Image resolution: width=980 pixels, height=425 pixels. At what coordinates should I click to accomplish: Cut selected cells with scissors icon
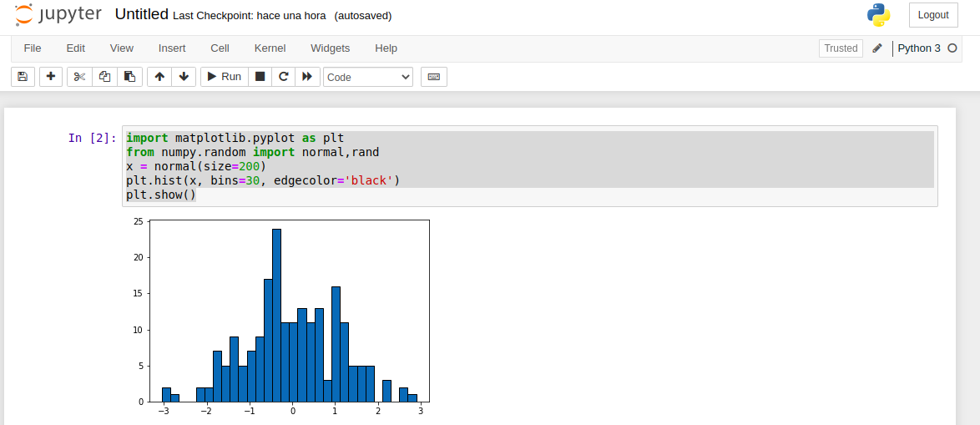(79, 77)
